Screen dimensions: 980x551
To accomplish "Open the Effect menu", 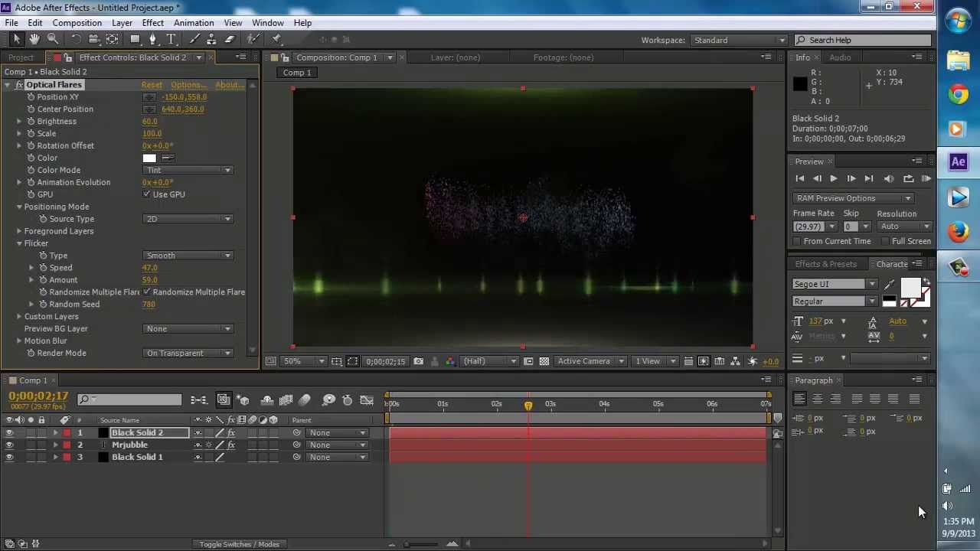I will click(152, 23).
